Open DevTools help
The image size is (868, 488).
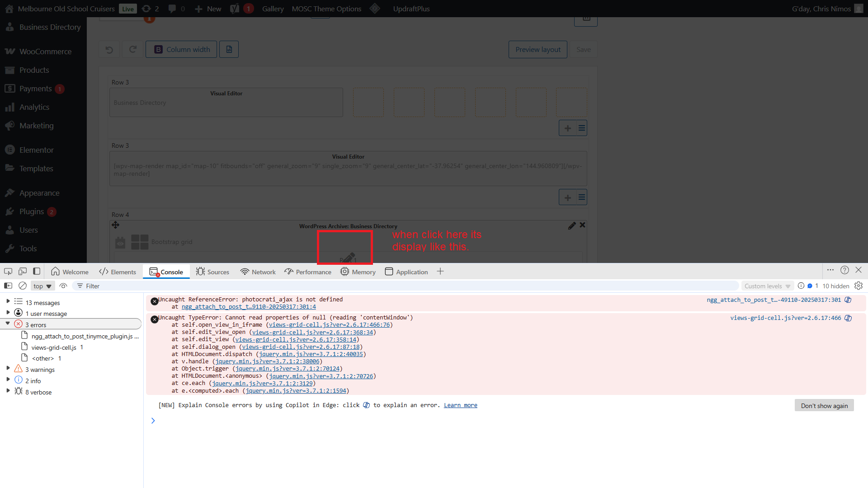844,270
